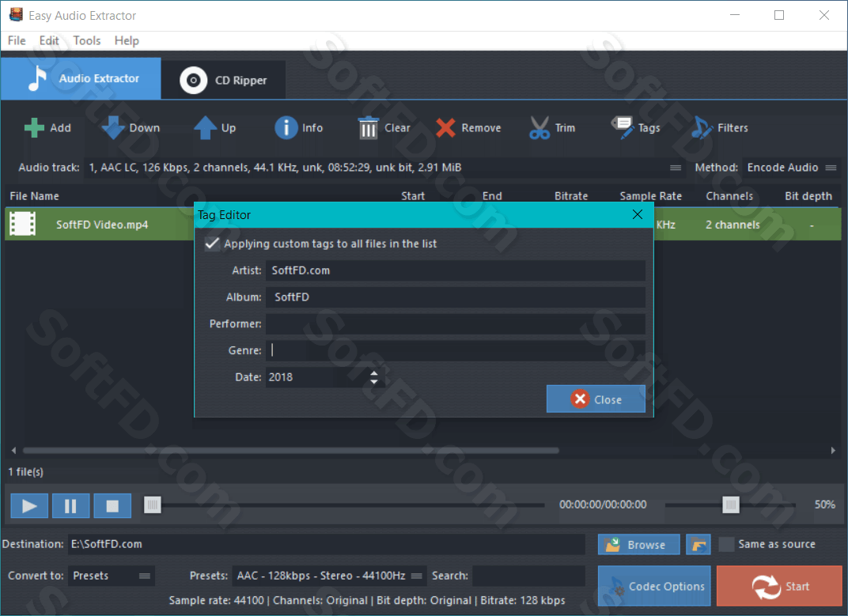This screenshot has width=848, height=616.
Task: Click the Performer input field
Action: click(456, 323)
